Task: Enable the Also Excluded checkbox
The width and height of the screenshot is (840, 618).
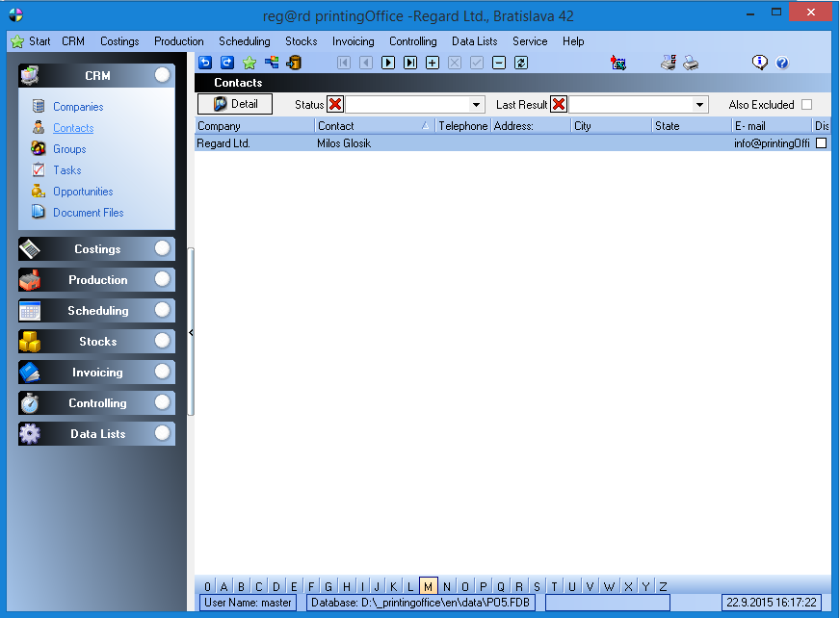Action: click(807, 105)
